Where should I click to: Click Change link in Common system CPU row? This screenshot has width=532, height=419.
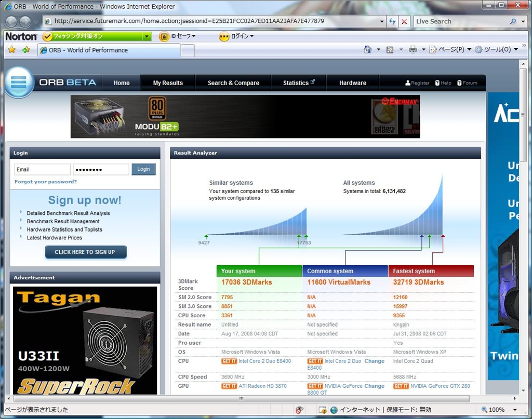(x=374, y=361)
